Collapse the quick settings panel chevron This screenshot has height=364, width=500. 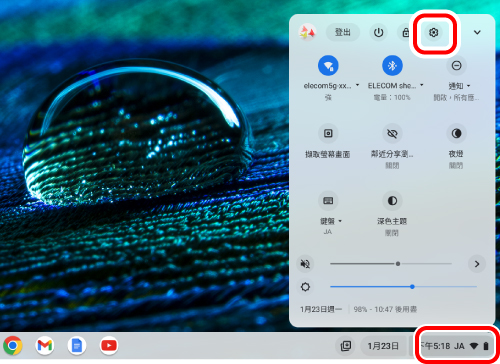477,32
